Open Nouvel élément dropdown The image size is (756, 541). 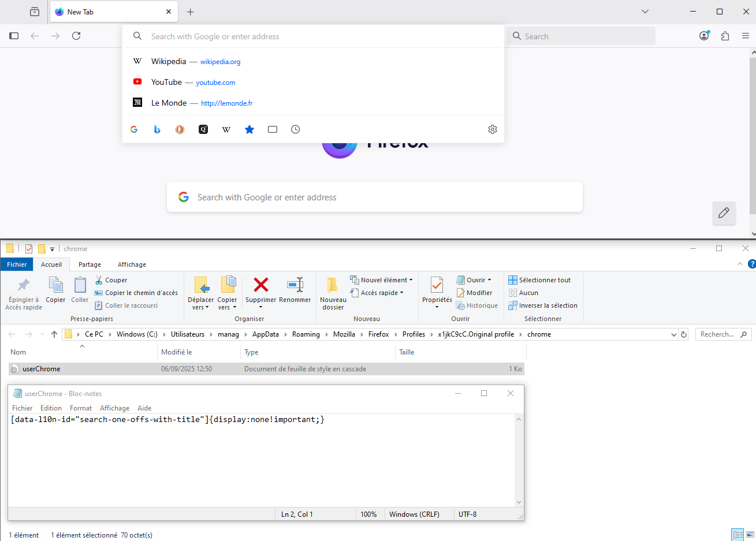coord(381,280)
